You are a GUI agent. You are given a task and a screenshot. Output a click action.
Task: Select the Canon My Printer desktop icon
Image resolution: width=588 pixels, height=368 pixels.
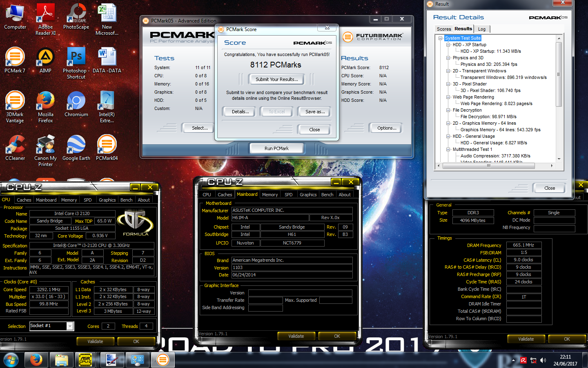pyautogui.click(x=46, y=150)
